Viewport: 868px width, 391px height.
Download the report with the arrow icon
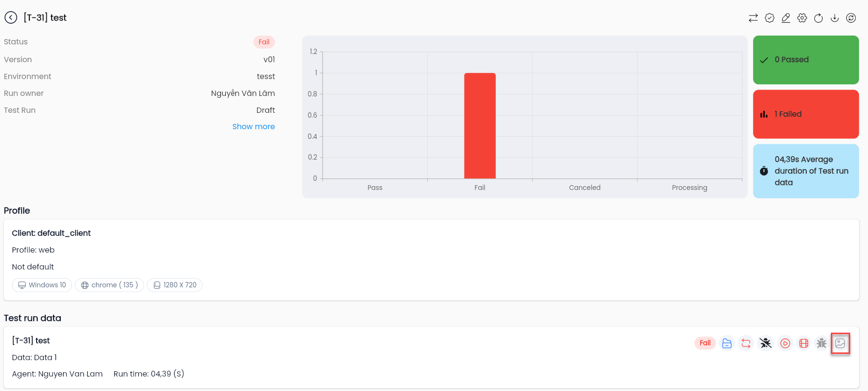tap(835, 18)
